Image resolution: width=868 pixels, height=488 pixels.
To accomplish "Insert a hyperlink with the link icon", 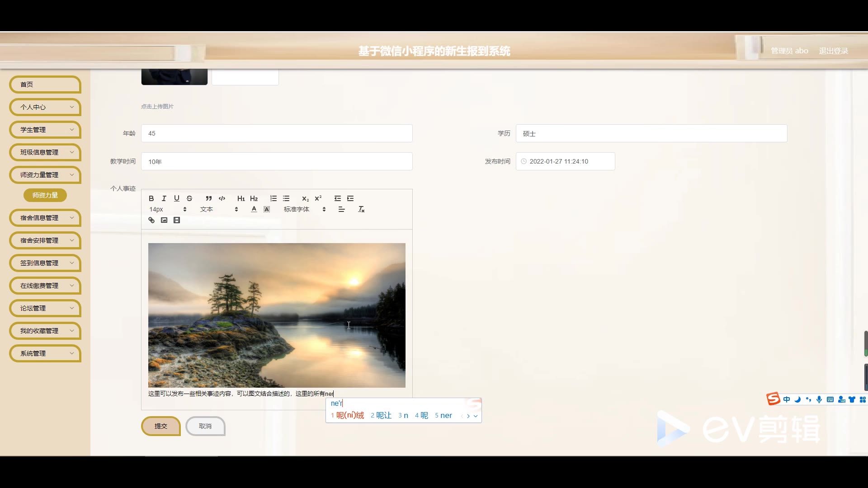I will (x=151, y=220).
